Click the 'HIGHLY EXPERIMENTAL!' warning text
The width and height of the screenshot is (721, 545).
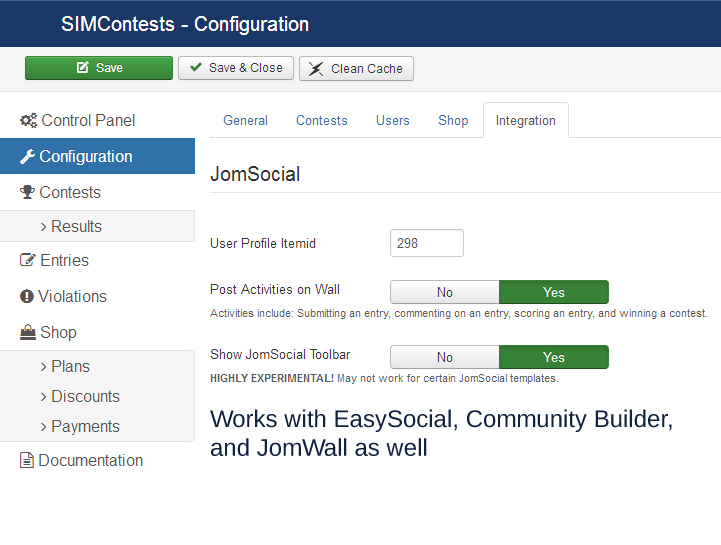point(272,379)
